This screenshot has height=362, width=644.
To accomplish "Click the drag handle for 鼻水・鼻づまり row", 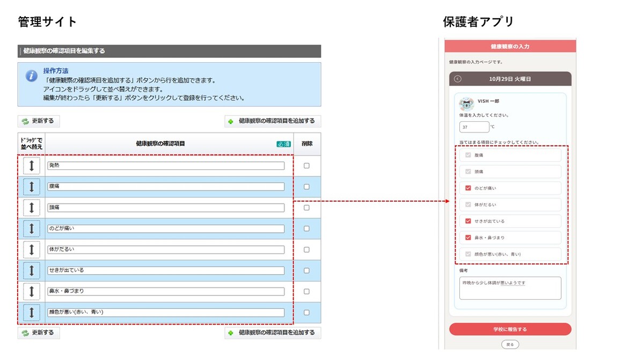I will (x=32, y=291).
